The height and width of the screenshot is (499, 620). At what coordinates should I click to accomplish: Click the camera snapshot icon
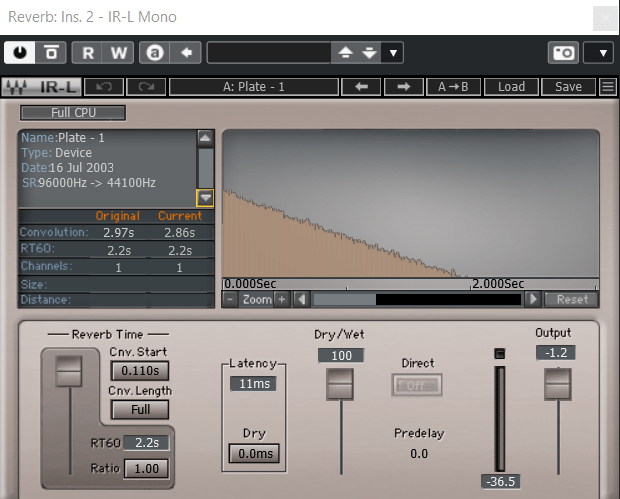pyautogui.click(x=563, y=52)
